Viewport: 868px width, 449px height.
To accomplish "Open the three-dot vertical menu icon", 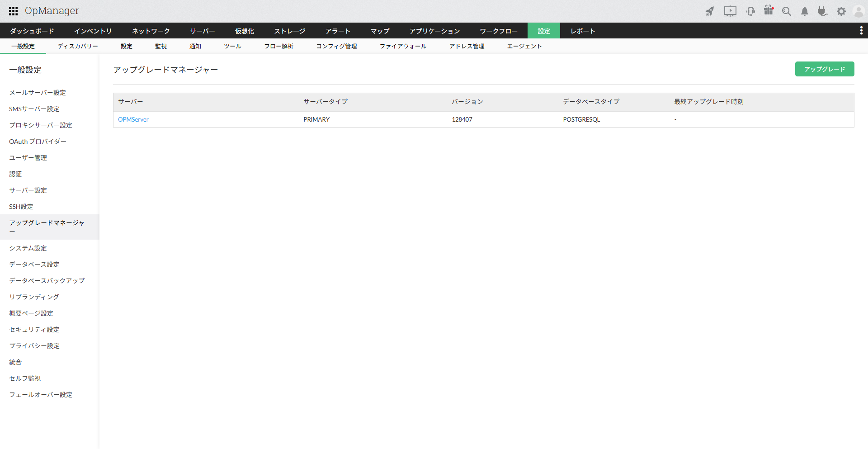I will (861, 30).
